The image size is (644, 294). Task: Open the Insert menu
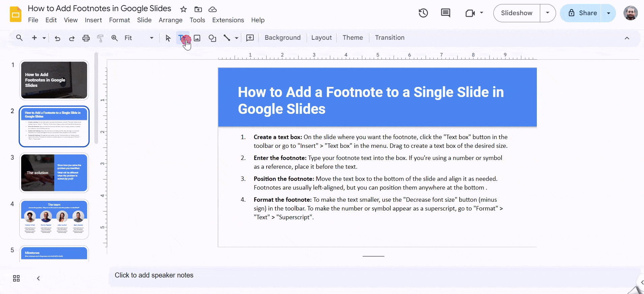93,20
